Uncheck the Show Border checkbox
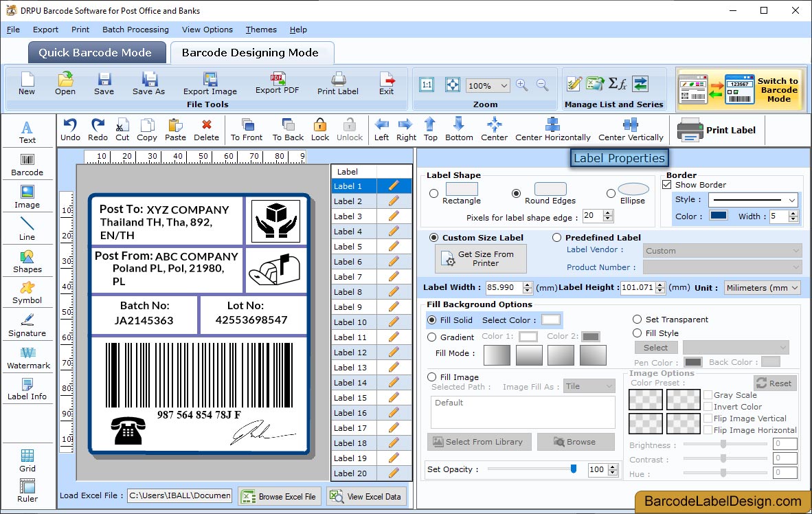Image resolution: width=812 pixels, height=514 pixels. tap(667, 184)
